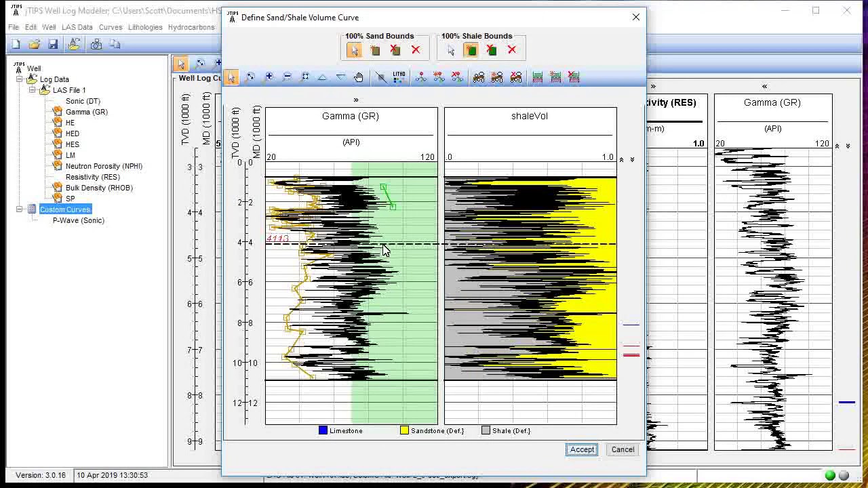The height and width of the screenshot is (488, 868).
Task: Close the Define Sand/Shale Volume Curve dialog
Action: click(636, 17)
